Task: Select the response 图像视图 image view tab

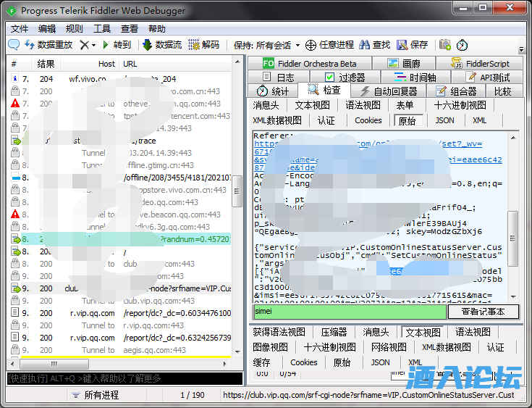Action: pyautogui.click(x=271, y=347)
